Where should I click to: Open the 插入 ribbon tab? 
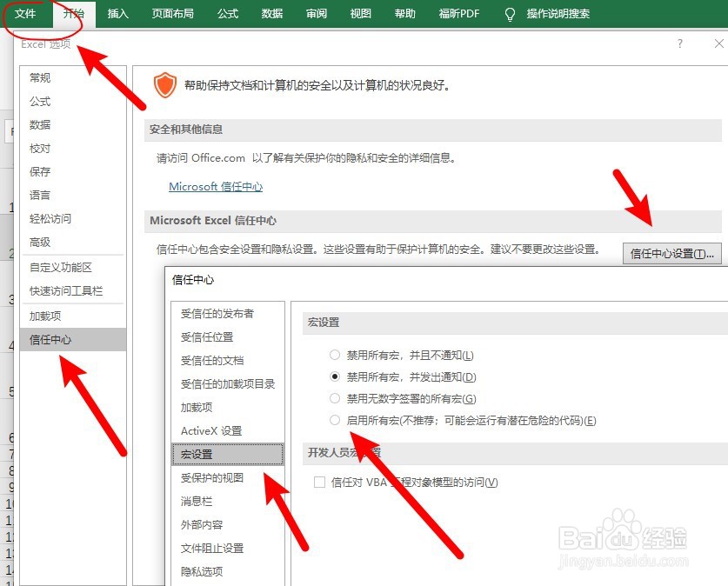118,13
